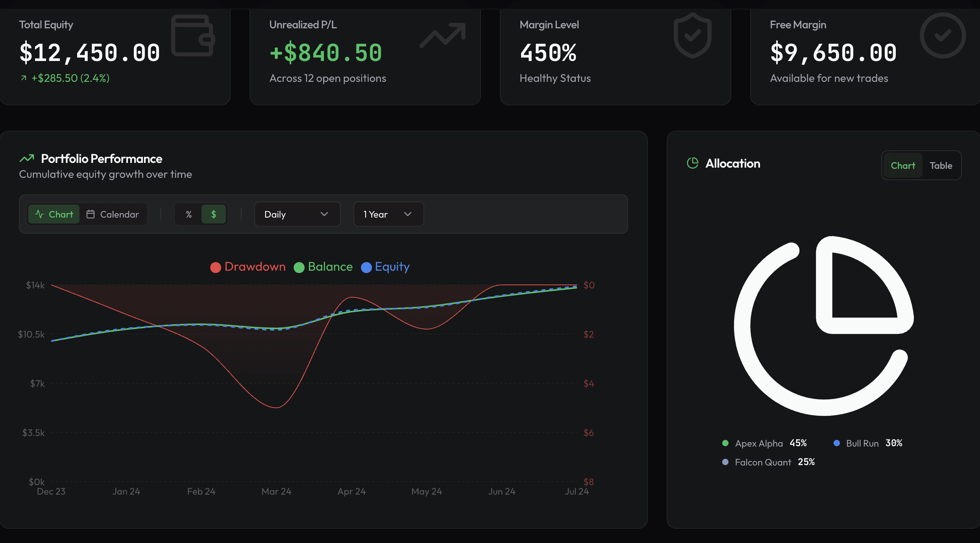Click the pie chart icon beside Allocation title

point(692,163)
